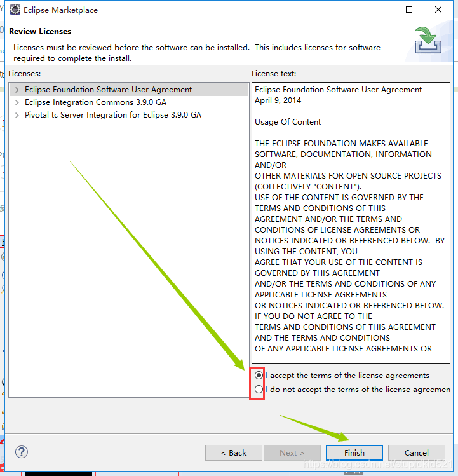
Task: Expand Pivotal tc Server Integration node
Action: pyautogui.click(x=17, y=115)
